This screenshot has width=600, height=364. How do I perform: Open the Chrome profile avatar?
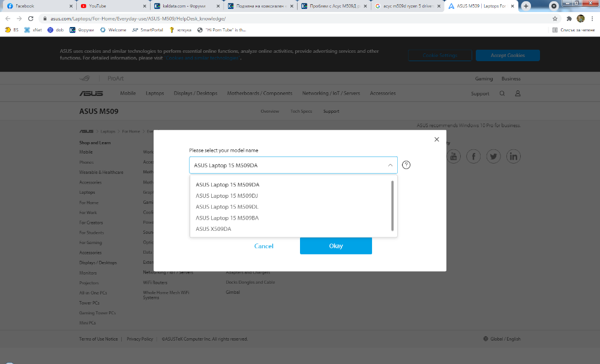pos(580,19)
